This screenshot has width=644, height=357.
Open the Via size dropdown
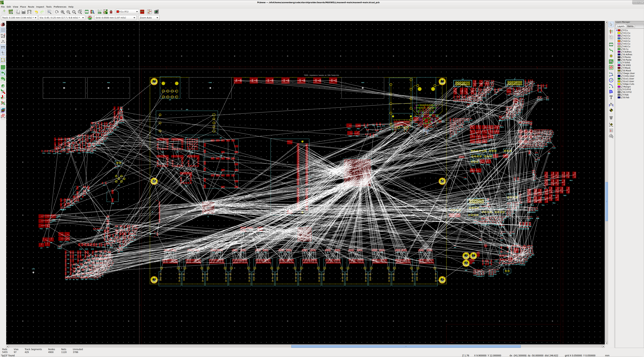[62, 18]
